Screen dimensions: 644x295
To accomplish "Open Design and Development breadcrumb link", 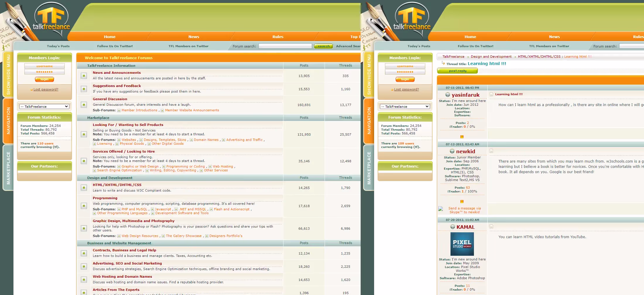I will (491, 57).
